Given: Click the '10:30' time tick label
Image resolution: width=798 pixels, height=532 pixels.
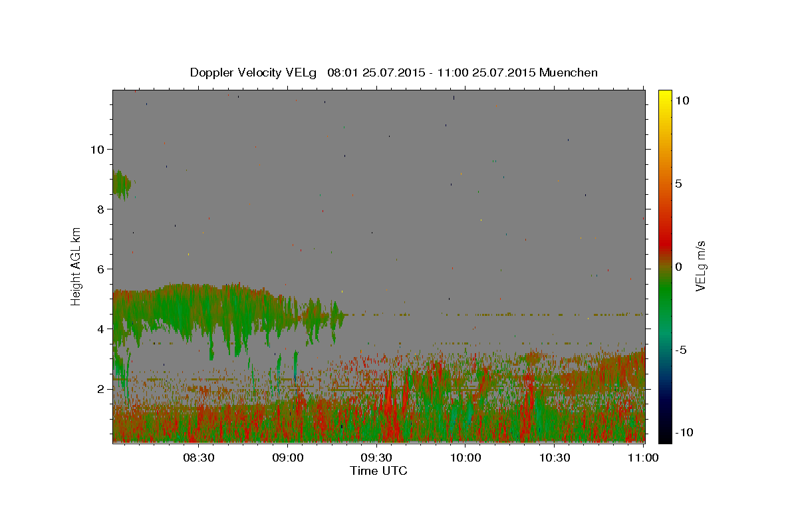Looking at the screenshot, I should pos(555,458).
